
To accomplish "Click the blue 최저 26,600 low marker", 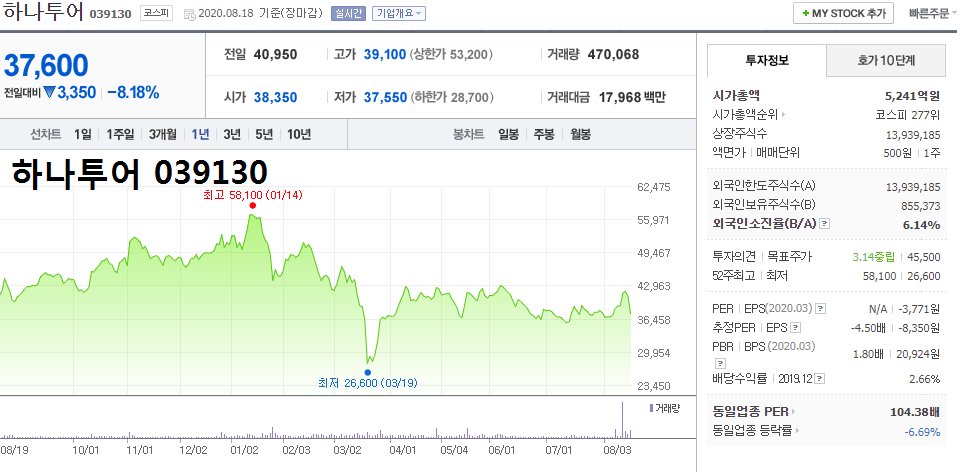I will (x=368, y=372).
